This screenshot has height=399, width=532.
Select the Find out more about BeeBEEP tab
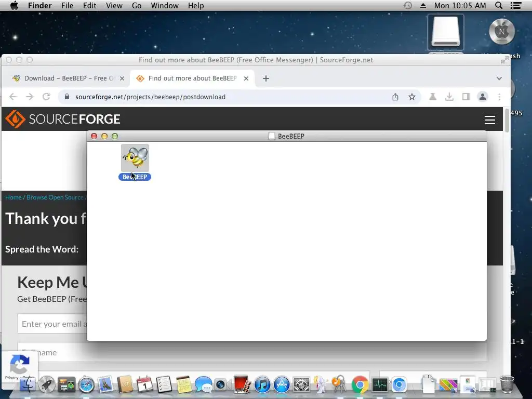pyautogui.click(x=192, y=78)
